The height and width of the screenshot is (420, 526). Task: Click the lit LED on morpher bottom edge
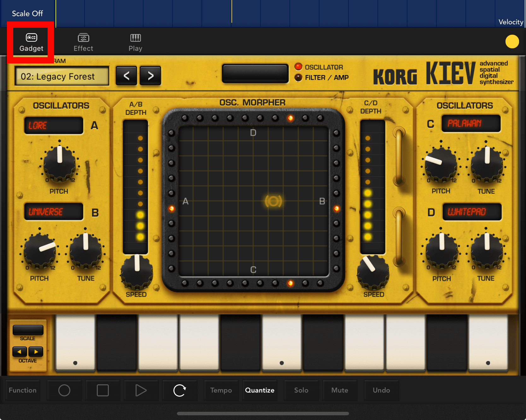[x=290, y=283]
